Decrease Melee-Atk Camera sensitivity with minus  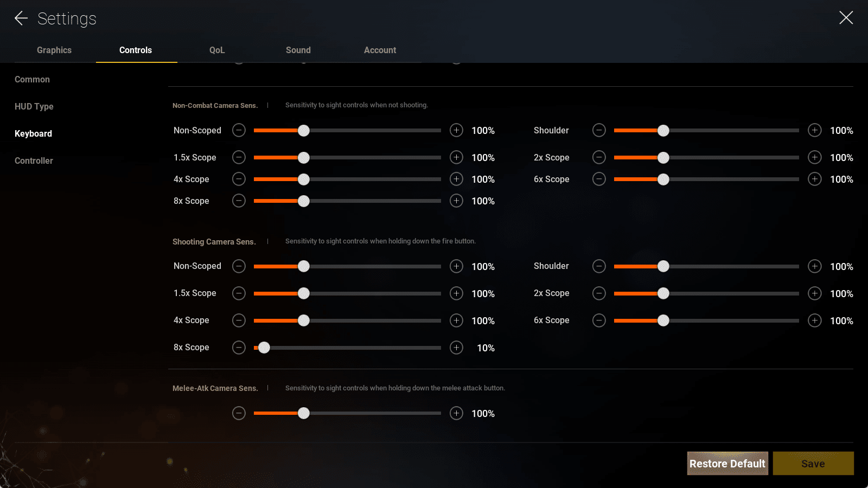click(x=239, y=413)
